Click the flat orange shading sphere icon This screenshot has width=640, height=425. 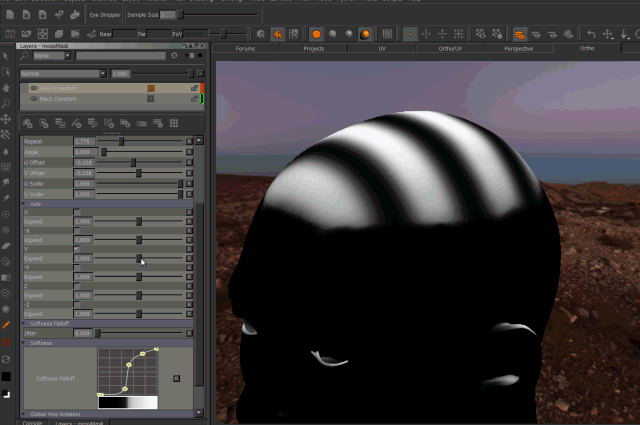316,34
